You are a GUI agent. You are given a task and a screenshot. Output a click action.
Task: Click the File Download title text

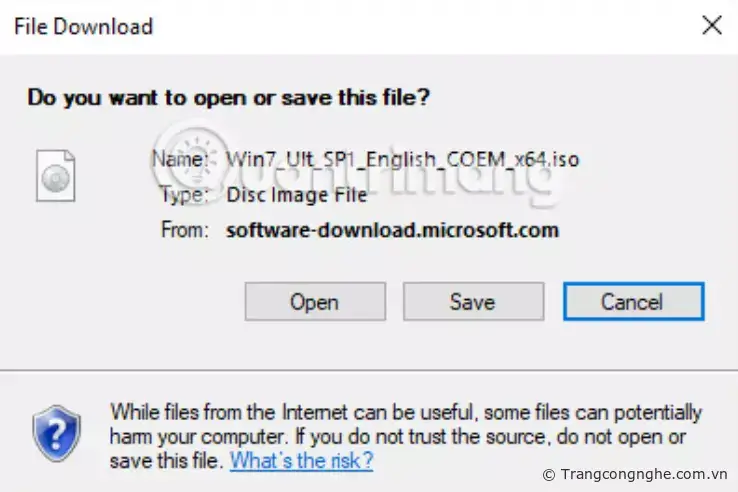click(83, 26)
